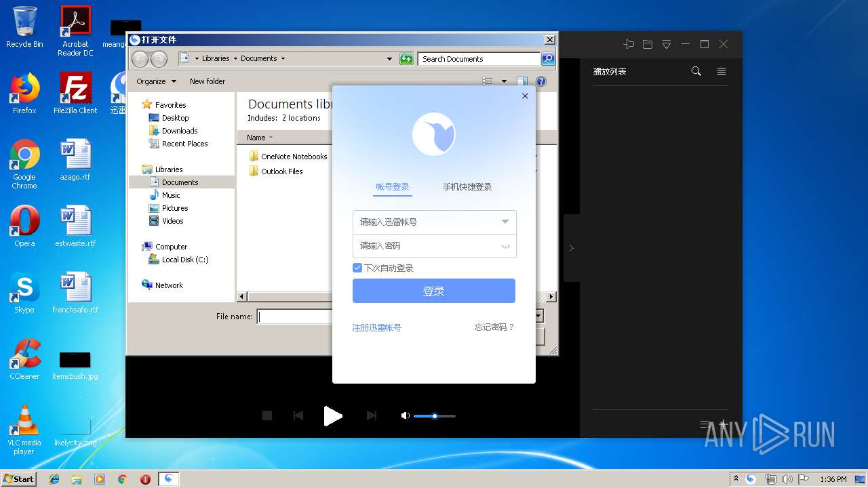Click the search icon in playlist panel

coord(696,71)
